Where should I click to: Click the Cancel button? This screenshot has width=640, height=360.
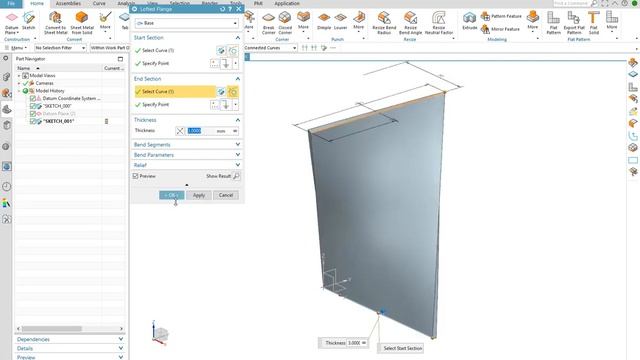click(226, 195)
